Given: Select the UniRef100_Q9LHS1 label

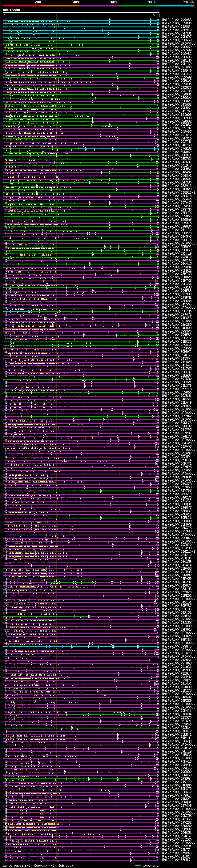Looking at the screenshot, I should 177,169.
